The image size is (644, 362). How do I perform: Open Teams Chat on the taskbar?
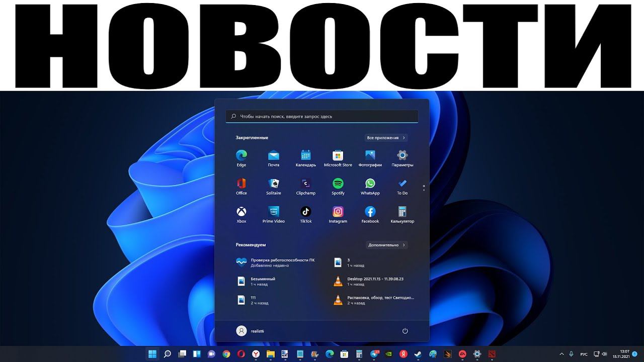212,354
